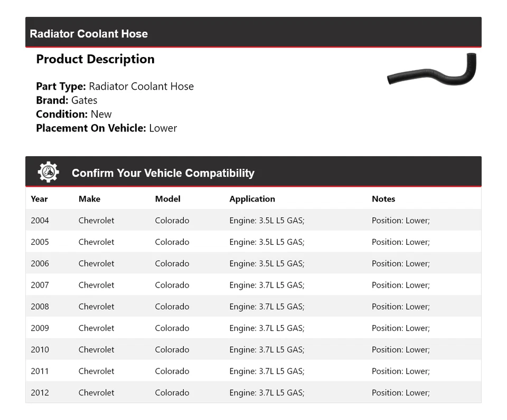Click the Model column header
Screen dimensions: 507x420
167,199
